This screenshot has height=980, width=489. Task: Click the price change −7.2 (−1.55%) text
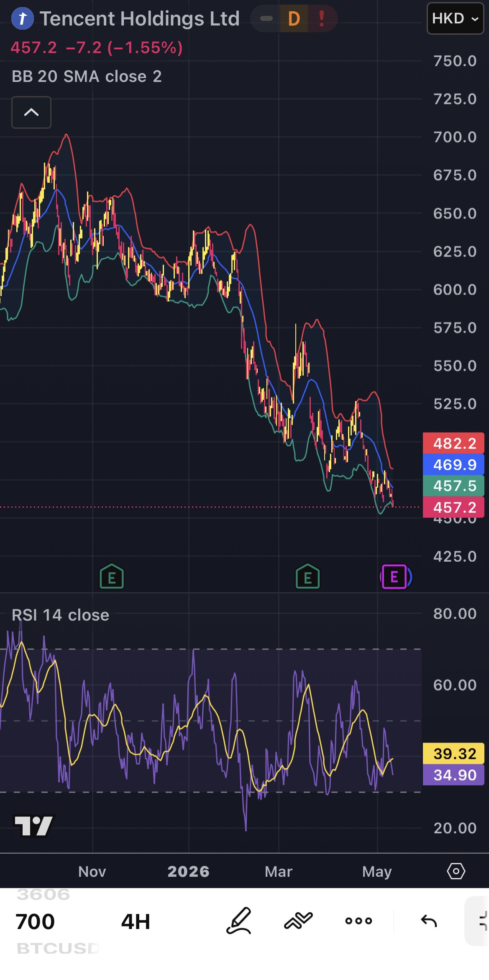(124, 48)
